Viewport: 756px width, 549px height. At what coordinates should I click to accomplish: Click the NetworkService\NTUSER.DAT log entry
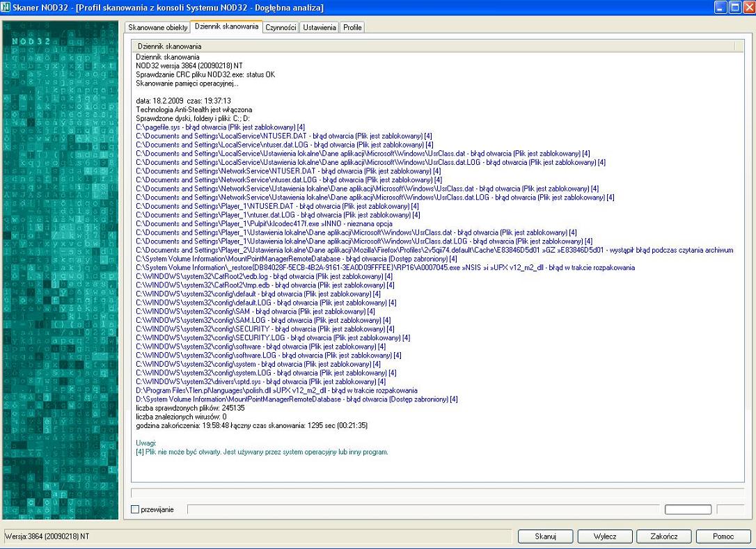(288, 171)
